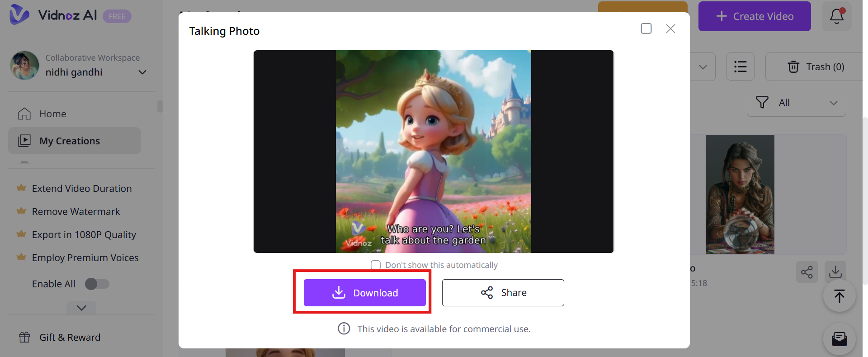Expand the premium features chevron

[x=81, y=308]
